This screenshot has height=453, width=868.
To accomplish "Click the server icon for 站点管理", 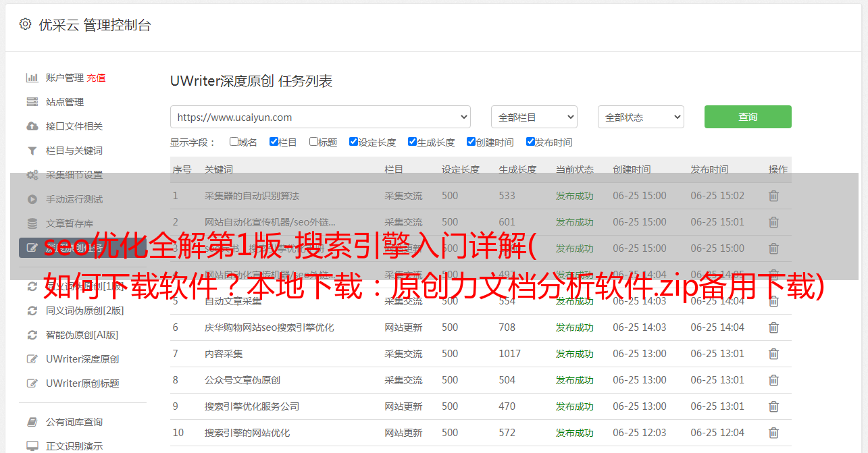I will tap(32, 102).
